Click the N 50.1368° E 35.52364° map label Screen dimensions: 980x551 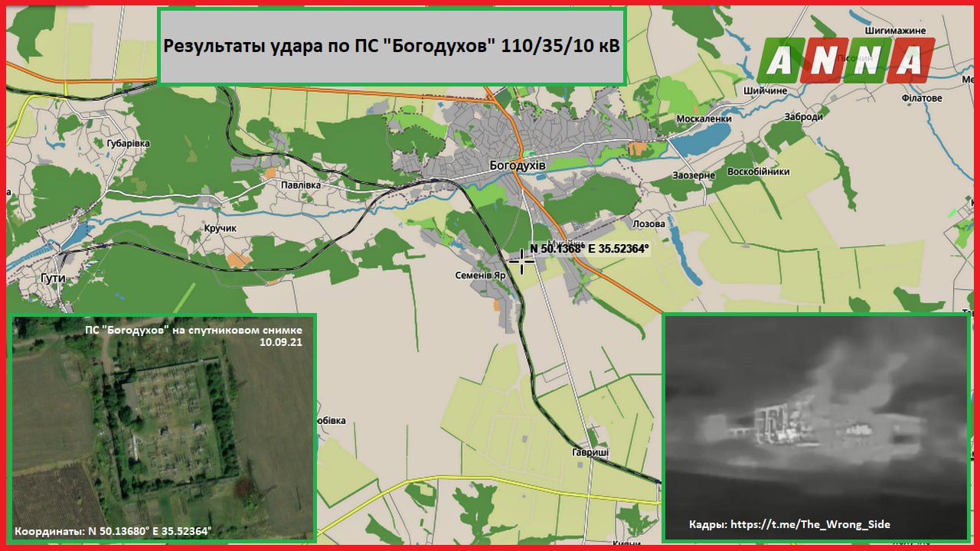pos(589,249)
